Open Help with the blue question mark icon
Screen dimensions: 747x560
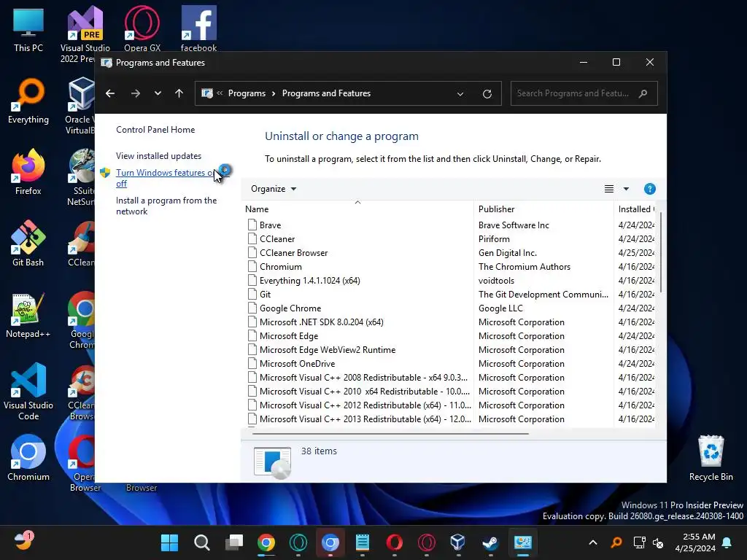(649, 189)
